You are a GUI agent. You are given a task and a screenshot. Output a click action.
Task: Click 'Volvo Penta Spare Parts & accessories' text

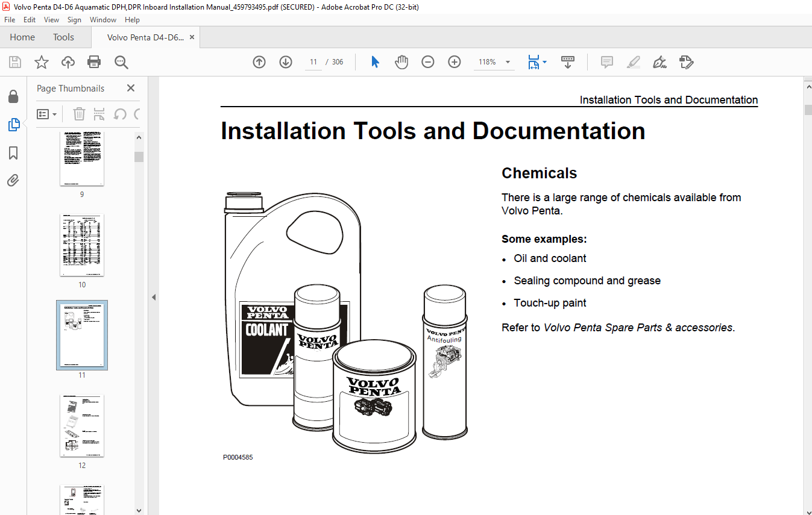pyautogui.click(x=638, y=328)
